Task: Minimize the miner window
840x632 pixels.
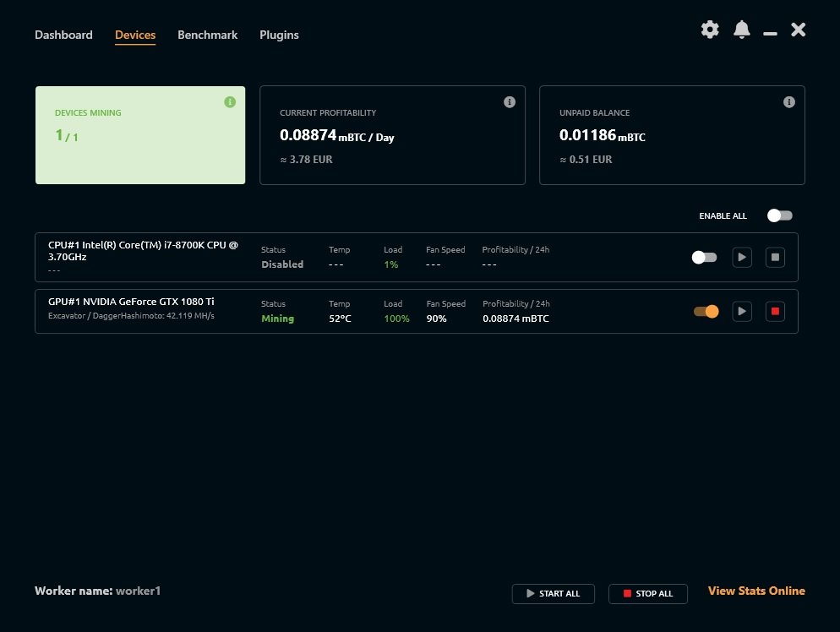Action: pos(770,33)
